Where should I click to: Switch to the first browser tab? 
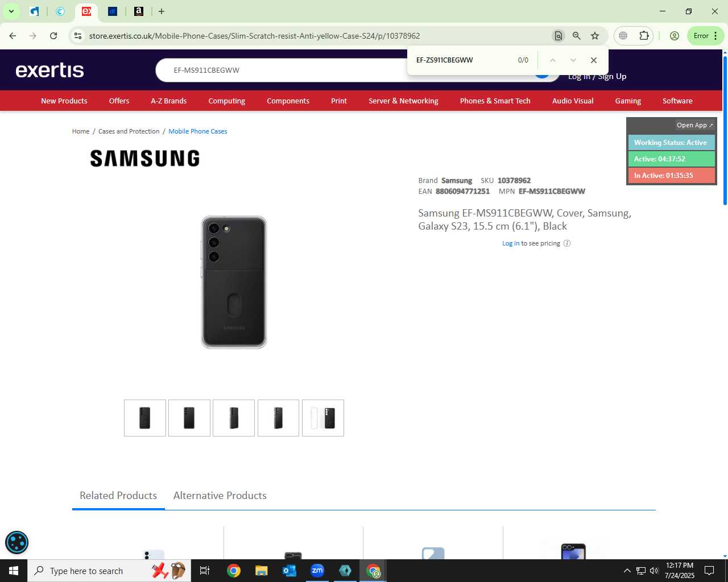[x=35, y=11]
